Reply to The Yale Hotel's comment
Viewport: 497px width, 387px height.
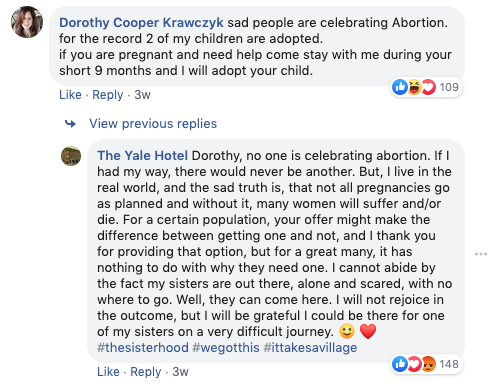tap(146, 372)
